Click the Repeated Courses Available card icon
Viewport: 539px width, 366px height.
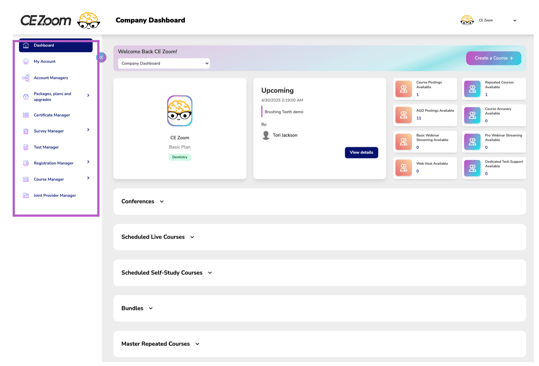[472, 89]
